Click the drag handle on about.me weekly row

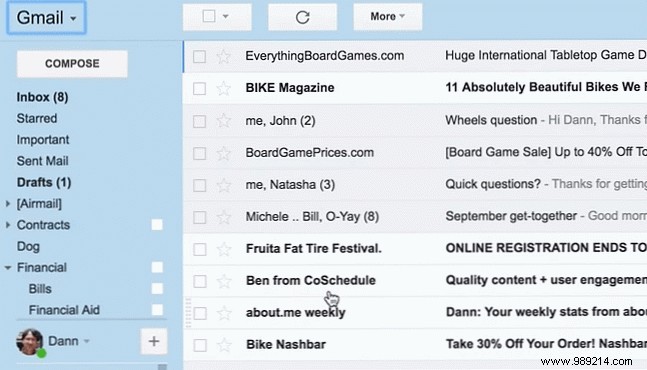(x=188, y=313)
